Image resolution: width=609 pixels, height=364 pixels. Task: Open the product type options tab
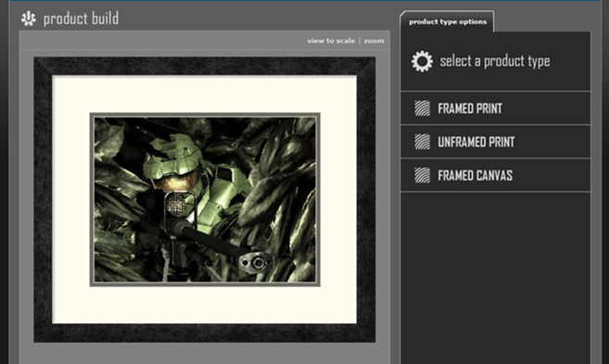(447, 21)
